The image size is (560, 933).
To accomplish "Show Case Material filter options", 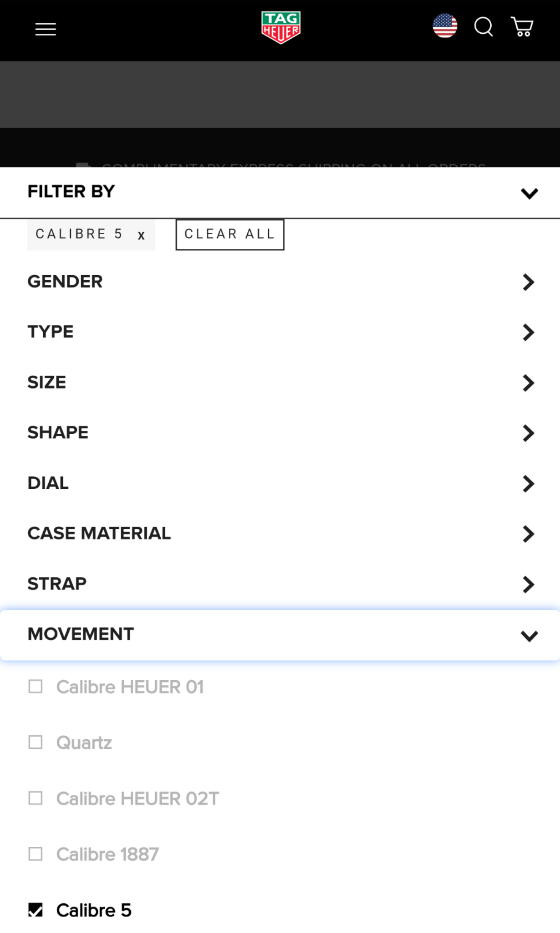I will [x=528, y=533].
